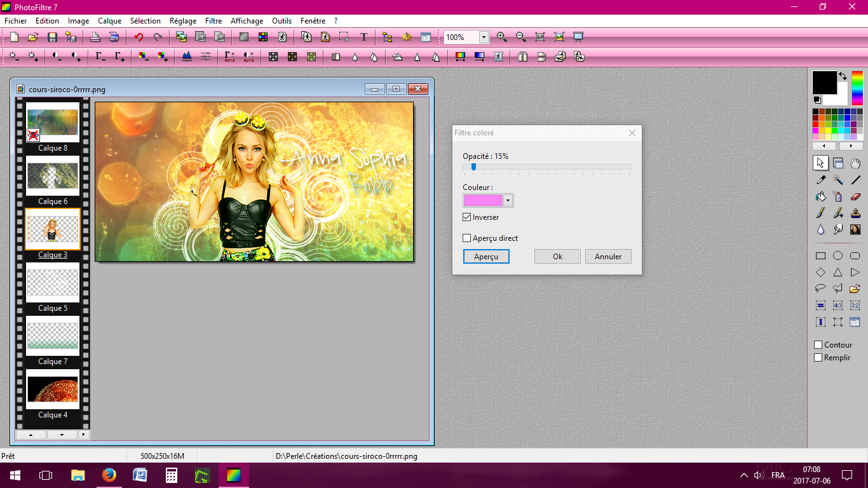
Task: Open a file with the folder icon
Action: [x=33, y=37]
